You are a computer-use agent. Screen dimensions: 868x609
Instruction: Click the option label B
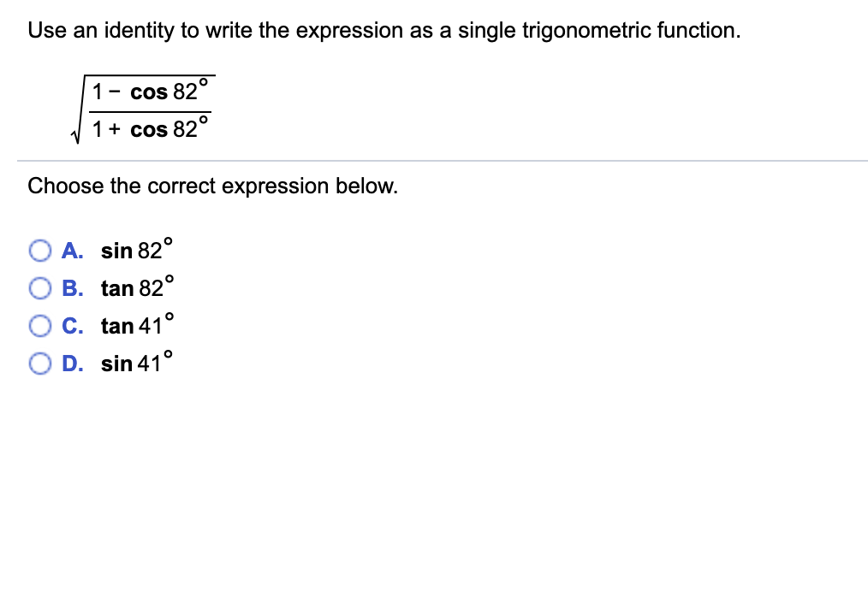[x=71, y=288]
